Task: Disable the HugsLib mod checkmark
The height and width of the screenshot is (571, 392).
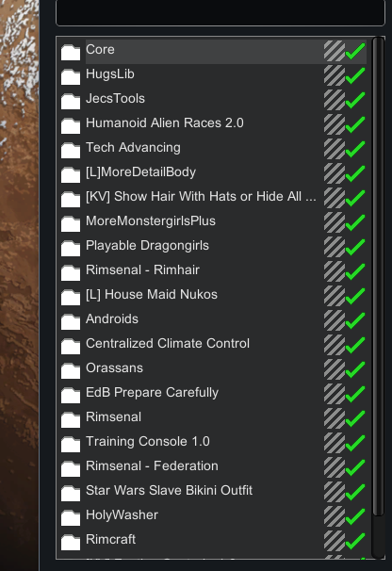Action: 355,75
